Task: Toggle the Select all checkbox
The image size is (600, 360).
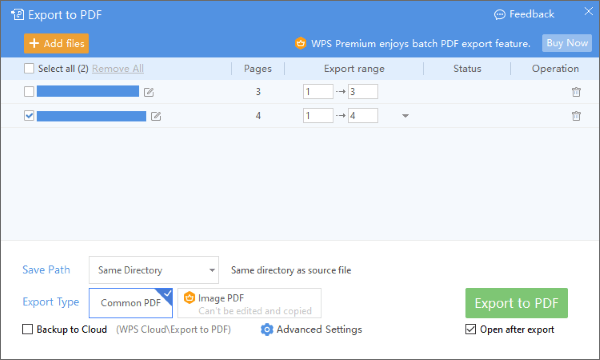Action: pyautogui.click(x=29, y=68)
